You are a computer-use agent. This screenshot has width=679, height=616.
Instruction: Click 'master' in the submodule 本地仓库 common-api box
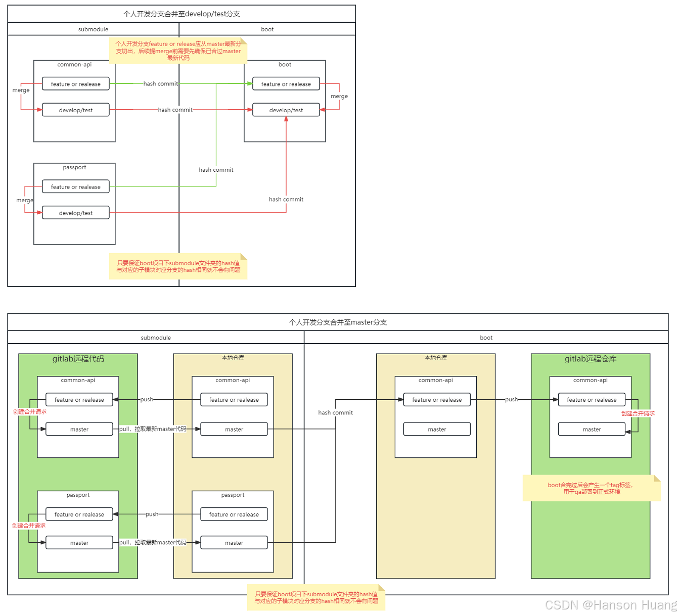(x=234, y=429)
